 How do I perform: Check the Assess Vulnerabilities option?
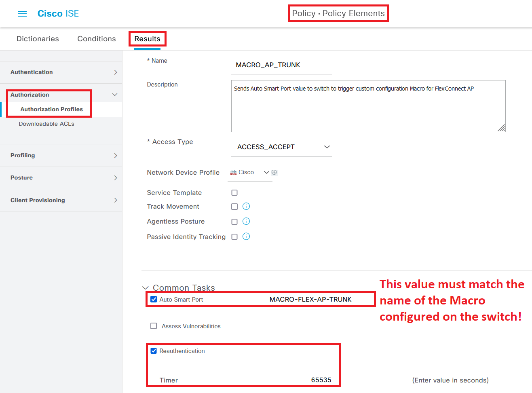[154, 326]
